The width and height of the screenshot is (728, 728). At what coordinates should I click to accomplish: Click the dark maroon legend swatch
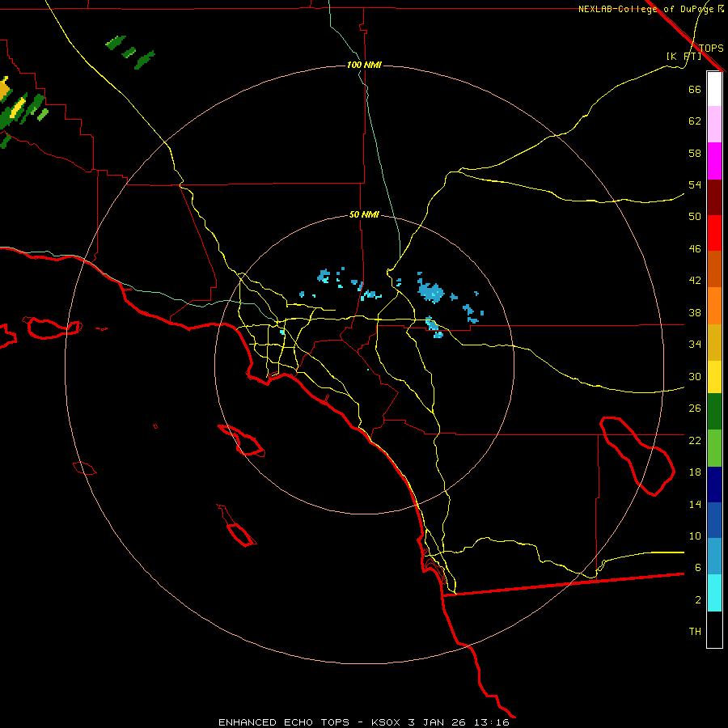pyautogui.click(x=714, y=197)
